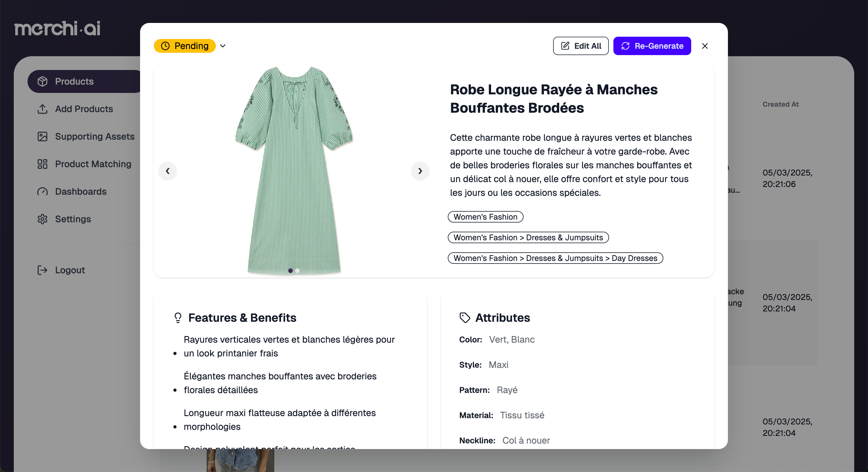Click the Features & Benefits lightbulb icon

click(178, 317)
